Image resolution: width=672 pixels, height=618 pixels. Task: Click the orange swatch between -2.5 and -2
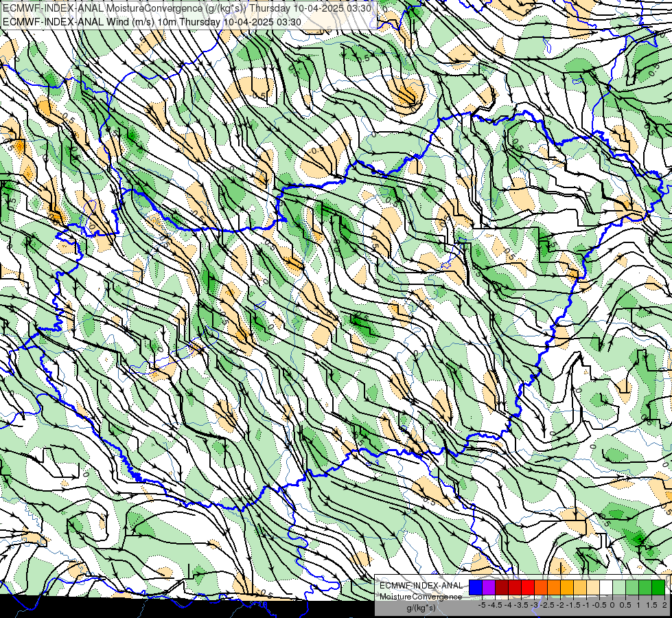coord(554,588)
